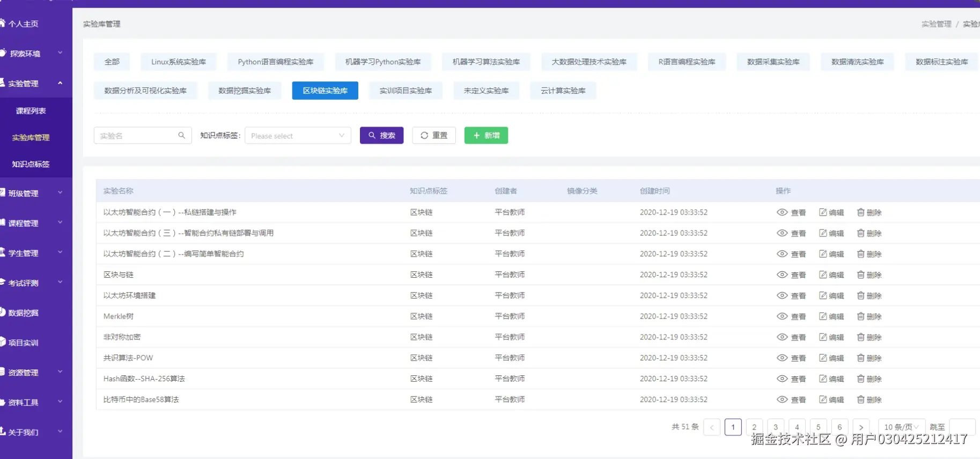Click the magnifier icon in 实验名 search box
980x459 pixels.
click(x=182, y=136)
